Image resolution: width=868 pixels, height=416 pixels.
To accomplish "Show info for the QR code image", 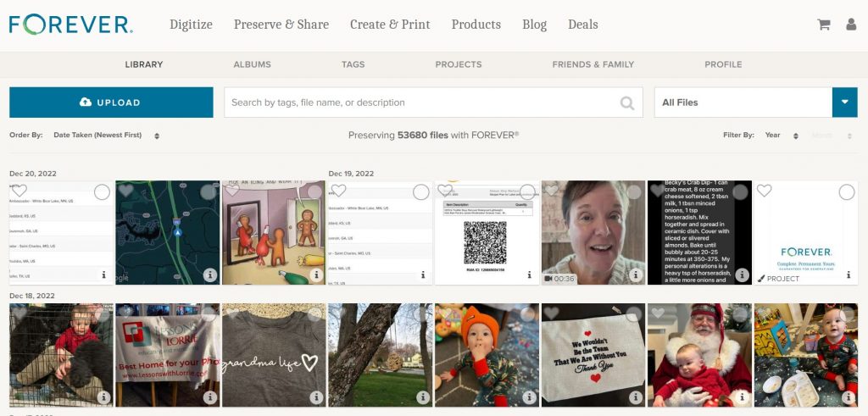I will point(529,275).
